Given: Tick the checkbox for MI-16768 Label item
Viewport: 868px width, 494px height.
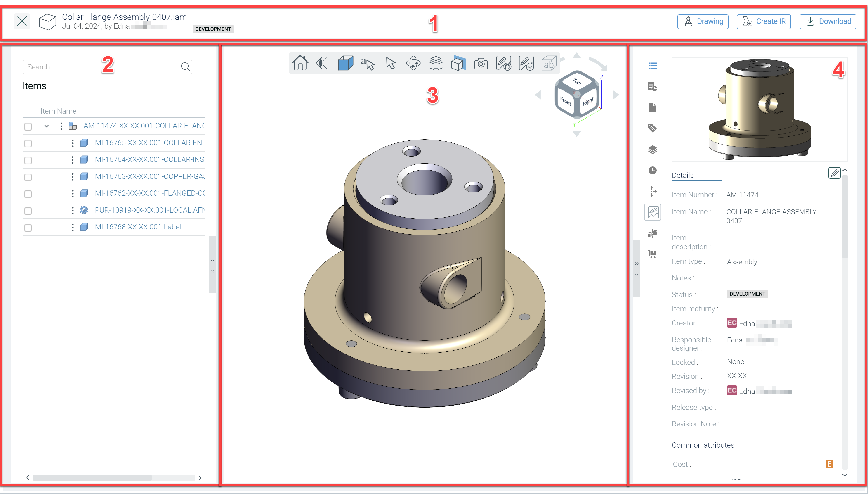Looking at the screenshot, I should [x=28, y=228].
